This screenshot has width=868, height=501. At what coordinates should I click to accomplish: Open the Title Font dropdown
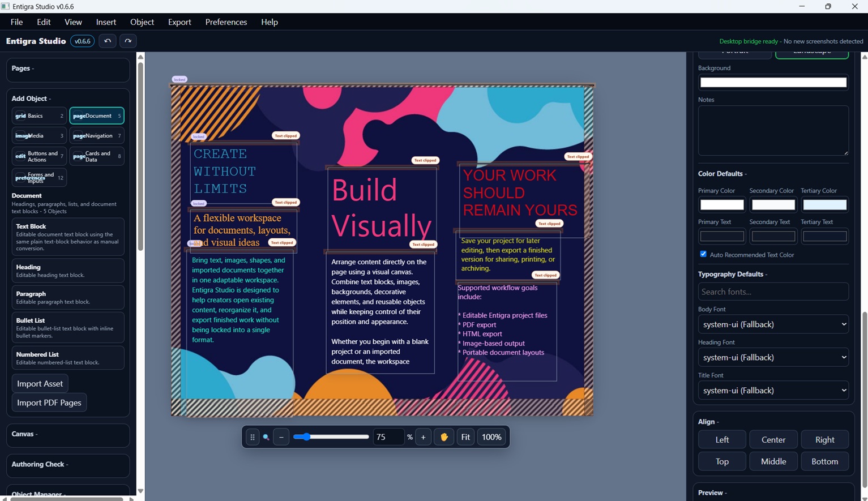773,390
